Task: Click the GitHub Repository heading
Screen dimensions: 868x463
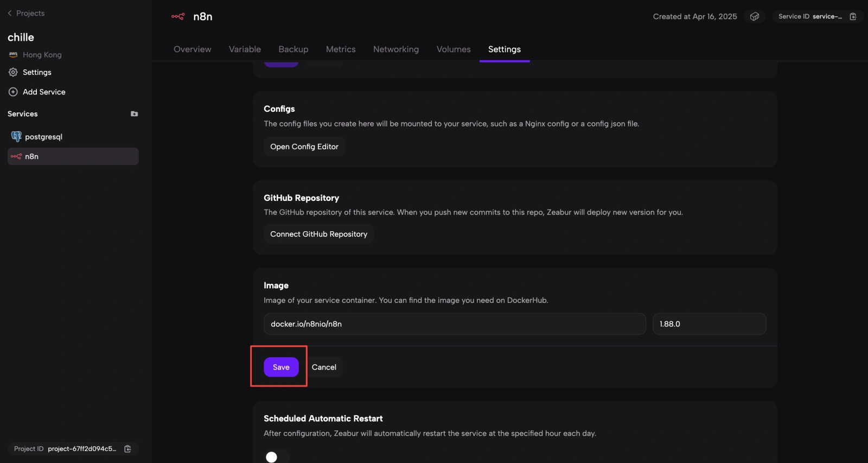Action: (301, 198)
